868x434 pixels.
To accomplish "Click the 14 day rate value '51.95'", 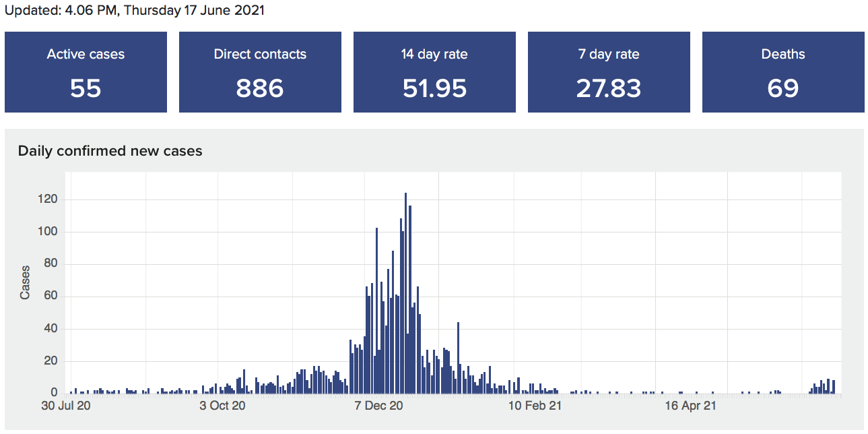I will 434,88.
